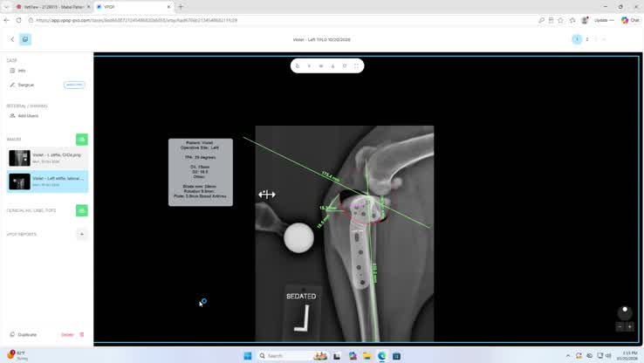Click the 173.4 mm green measurement label
Viewport: 644px width, 363px height.
pyautogui.click(x=331, y=177)
